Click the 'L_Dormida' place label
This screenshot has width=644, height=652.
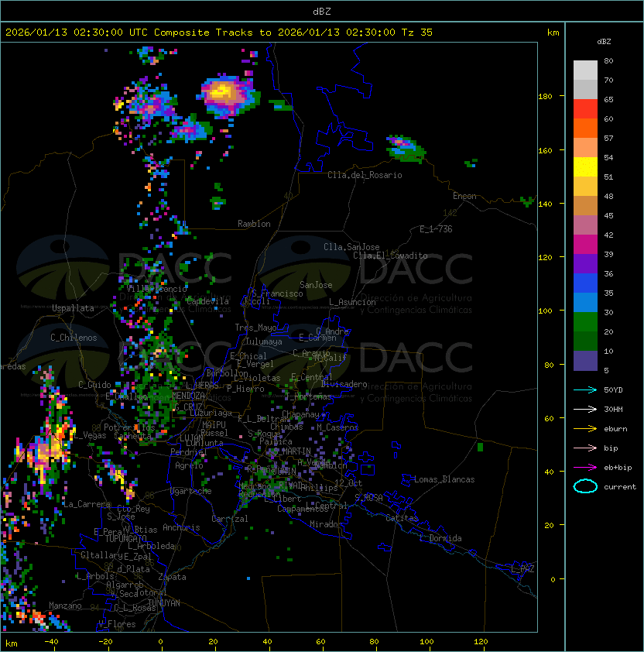point(440,538)
